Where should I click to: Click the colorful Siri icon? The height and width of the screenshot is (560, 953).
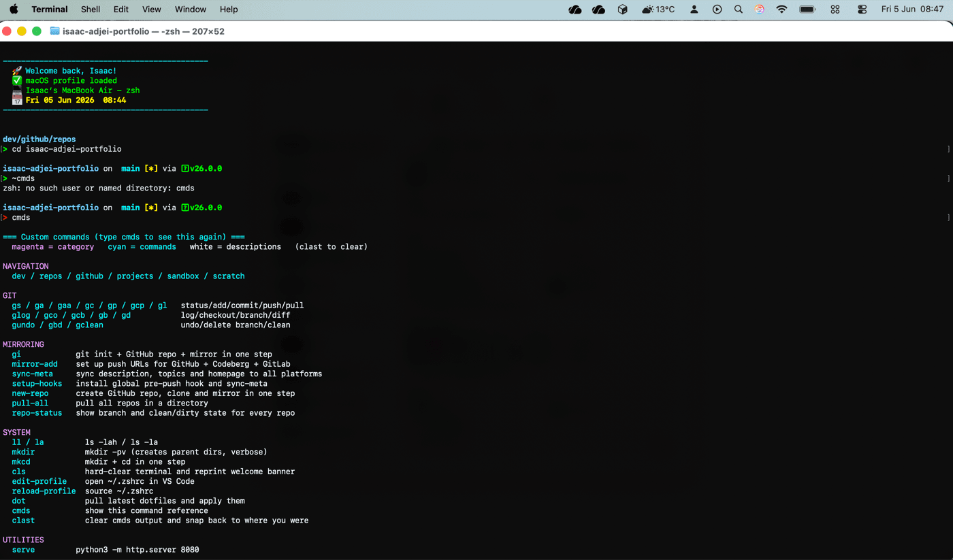(x=760, y=10)
